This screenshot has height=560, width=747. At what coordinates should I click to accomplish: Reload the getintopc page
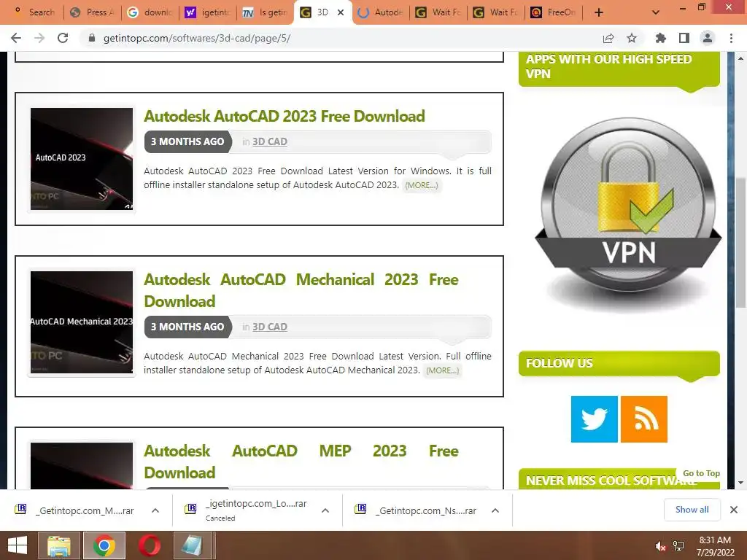63,38
